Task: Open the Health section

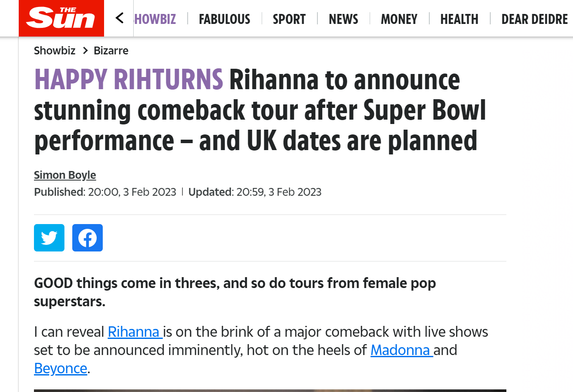Action: [459, 19]
